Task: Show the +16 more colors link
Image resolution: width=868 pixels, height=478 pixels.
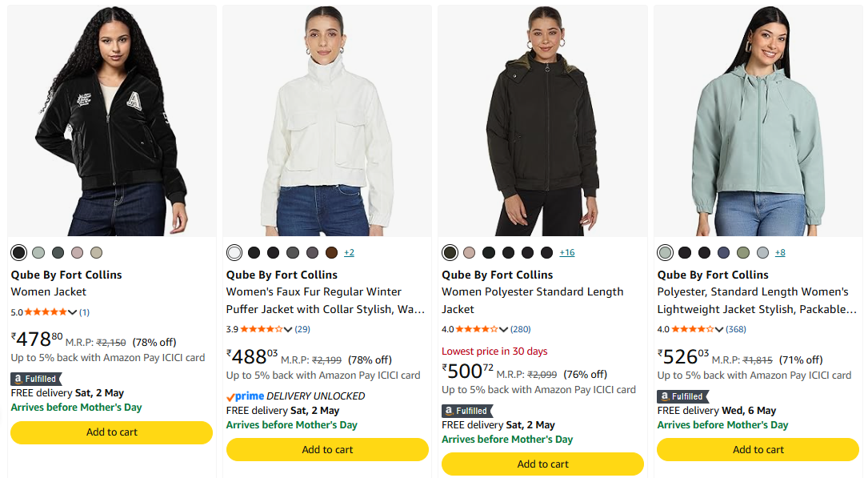Action: click(x=566, y=253)
